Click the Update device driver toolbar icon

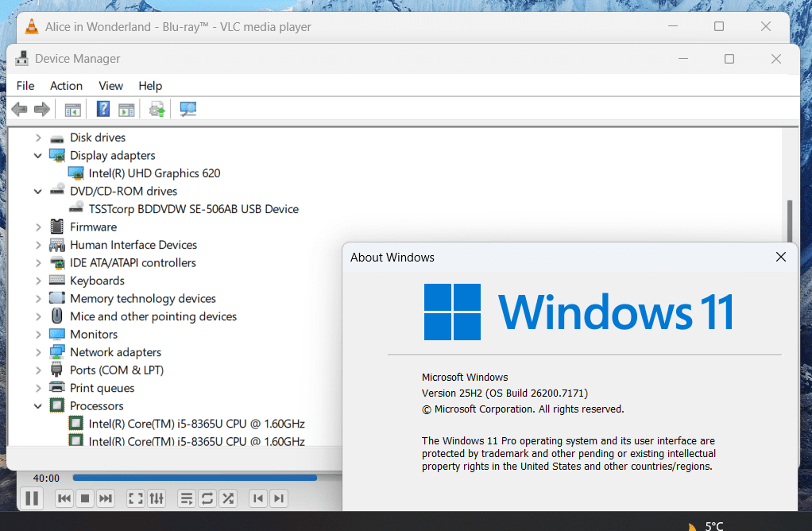157,110
